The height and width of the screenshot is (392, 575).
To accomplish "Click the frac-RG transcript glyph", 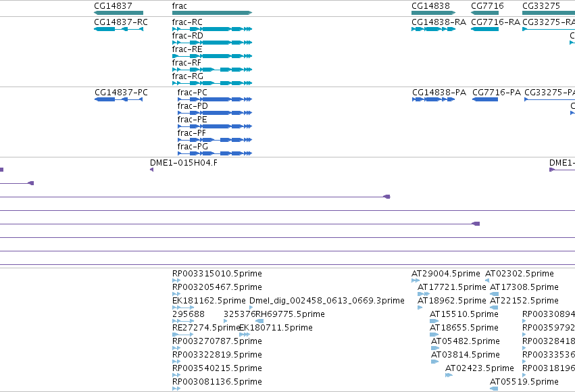I will pyautogui.click(x=212, y=83).
